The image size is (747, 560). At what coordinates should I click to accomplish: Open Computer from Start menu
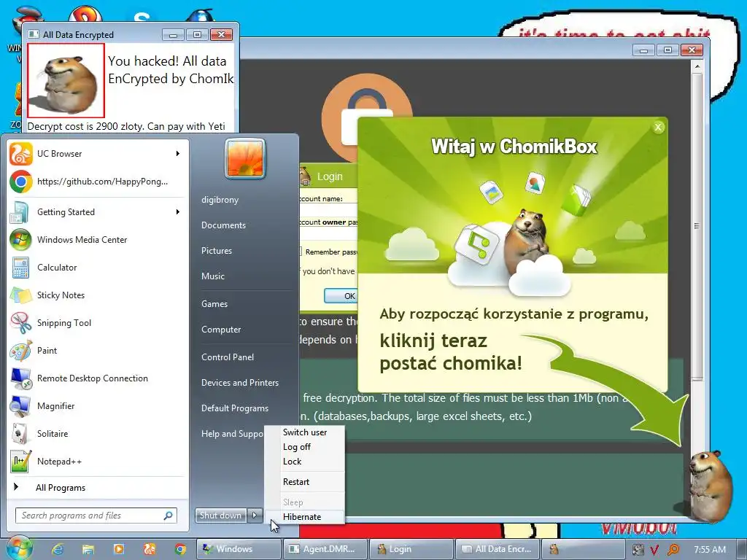pos(221,330)
